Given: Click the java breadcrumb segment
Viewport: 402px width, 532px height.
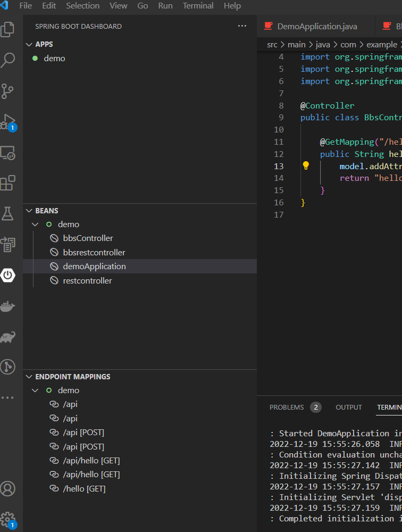Looking at the screenshot, I should [x=323, y=45].
